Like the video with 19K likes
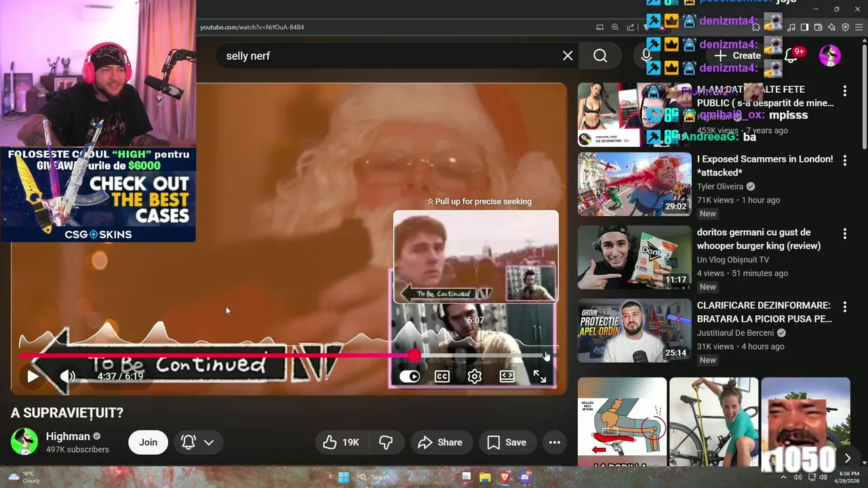This screenshot has height=488, width=868. (x=342, y=442)
